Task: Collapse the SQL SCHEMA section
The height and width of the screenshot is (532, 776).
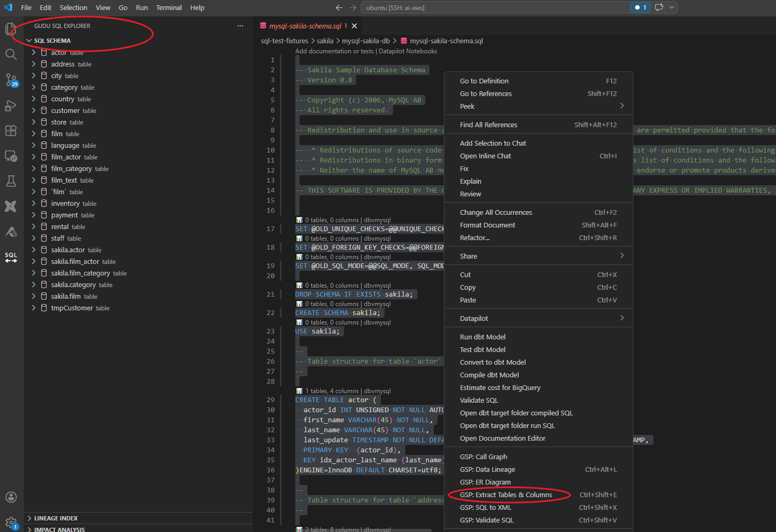Action: 29,40
